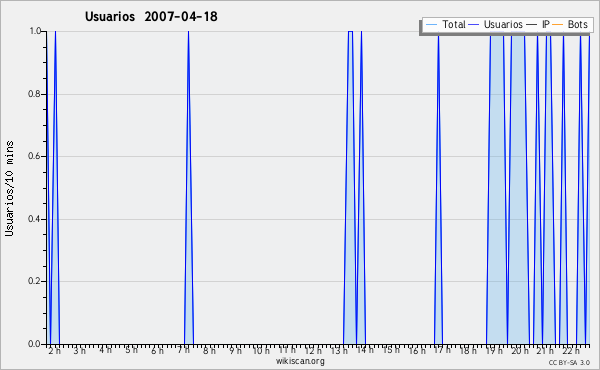Click the data spike near 17 h
Viewport: 600px width, 370px height.
click(439, 187)
